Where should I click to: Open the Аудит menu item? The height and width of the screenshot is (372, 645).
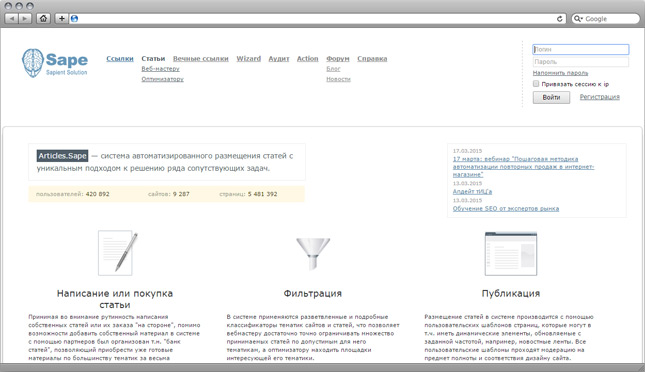tap(279, 58)
